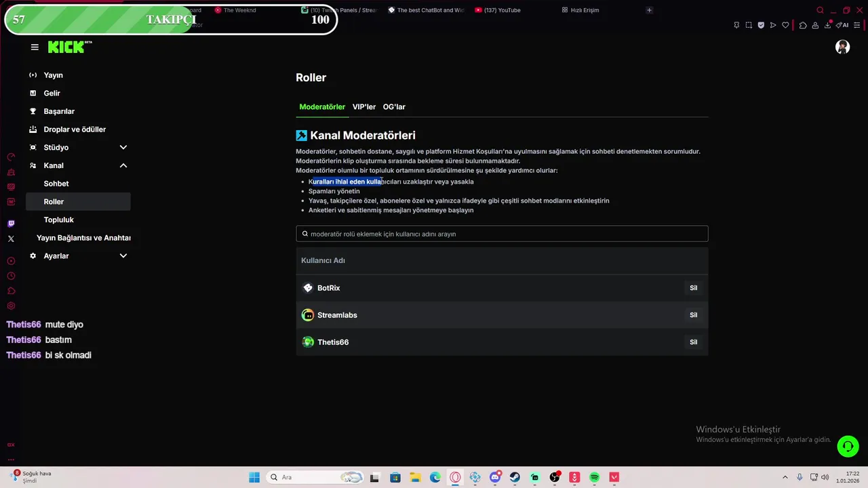Remove Streamlabs moderator with Sil
The height and width of the screenshot is (488, 868).
pos(693,315)
